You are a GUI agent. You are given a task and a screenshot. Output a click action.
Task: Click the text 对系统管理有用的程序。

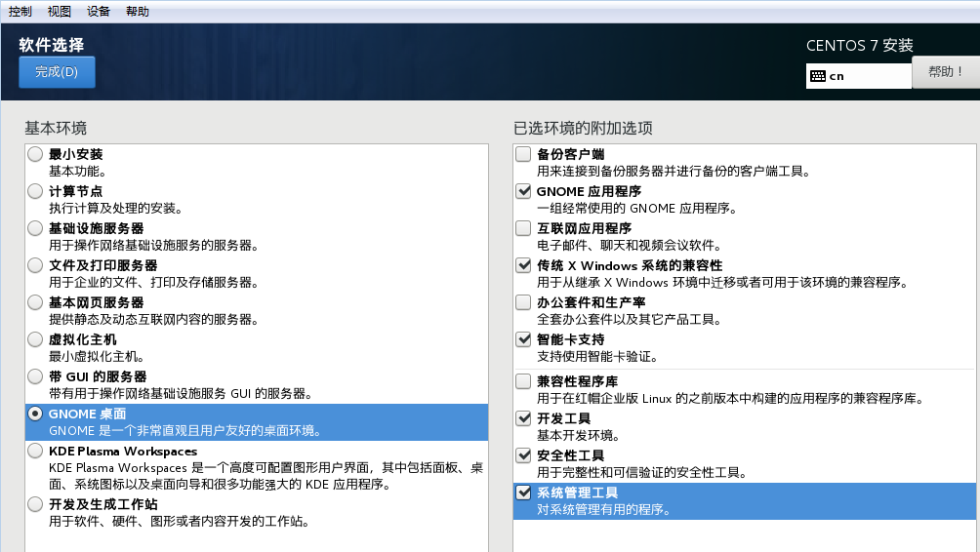(x=604, y=509)
